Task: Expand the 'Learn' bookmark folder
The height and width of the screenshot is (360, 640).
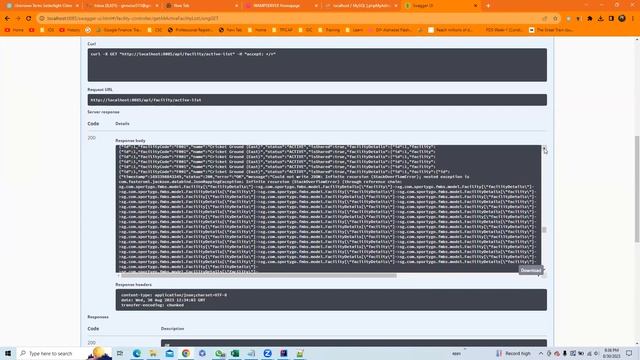Action: click(354, 30)
